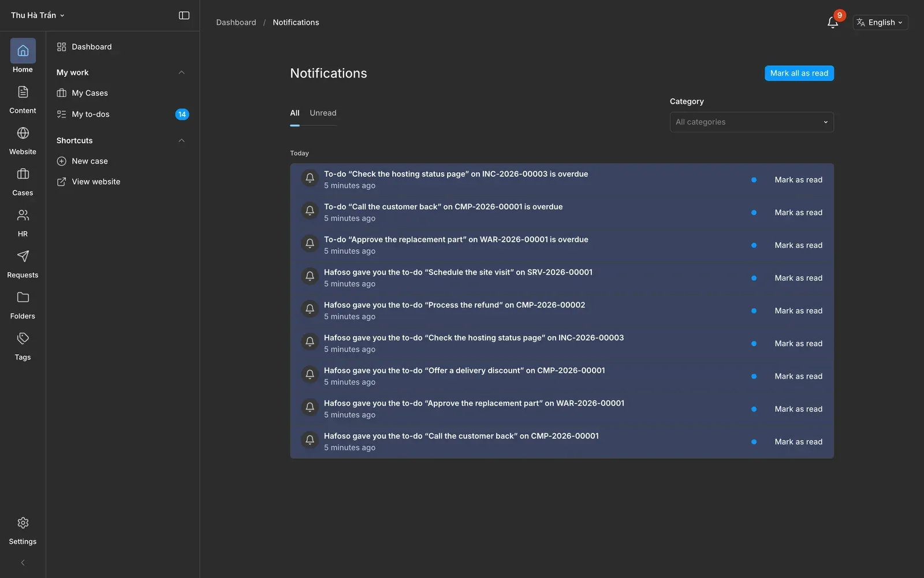
Task: Open the Home section in the sidebar
Action: (x=23, y=56)
